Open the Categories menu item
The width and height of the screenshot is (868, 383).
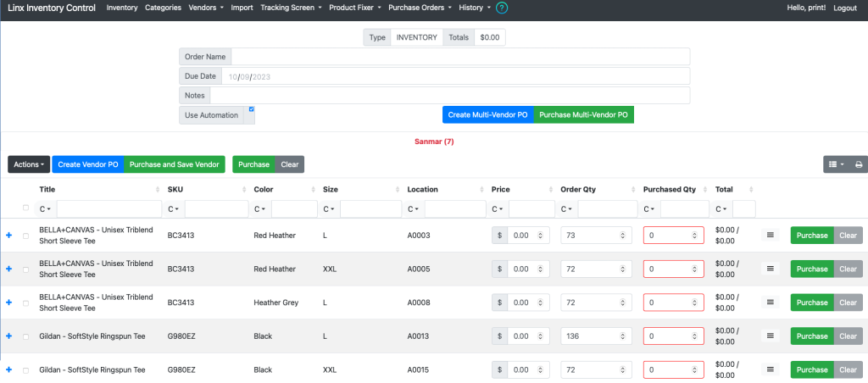pyautogui.click(x=163, y=8)
